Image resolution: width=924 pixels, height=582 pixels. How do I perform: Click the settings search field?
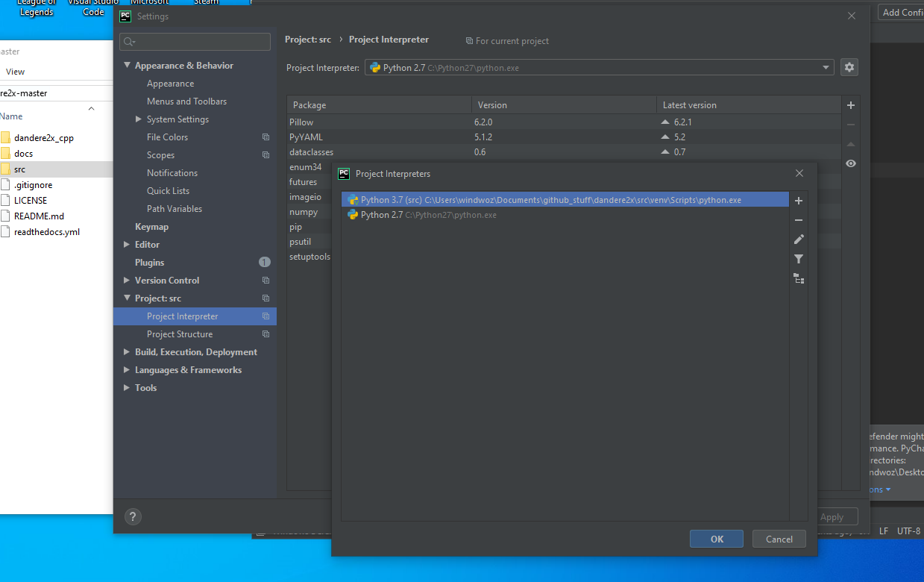(194, 41)
